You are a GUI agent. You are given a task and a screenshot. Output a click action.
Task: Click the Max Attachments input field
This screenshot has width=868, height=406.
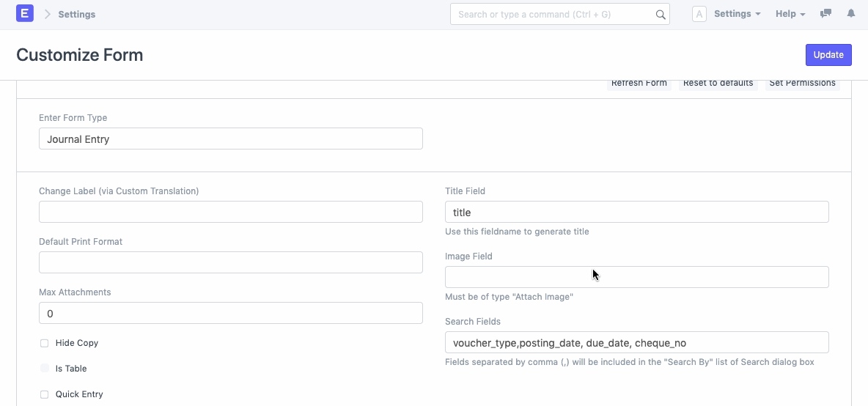tap(230, 313)
